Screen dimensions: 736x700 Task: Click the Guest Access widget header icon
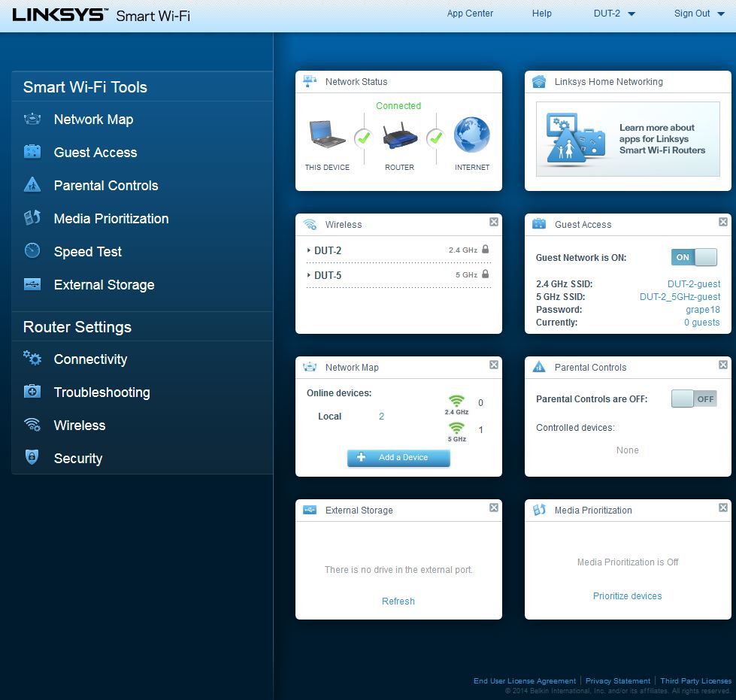(x=539, y=224)
